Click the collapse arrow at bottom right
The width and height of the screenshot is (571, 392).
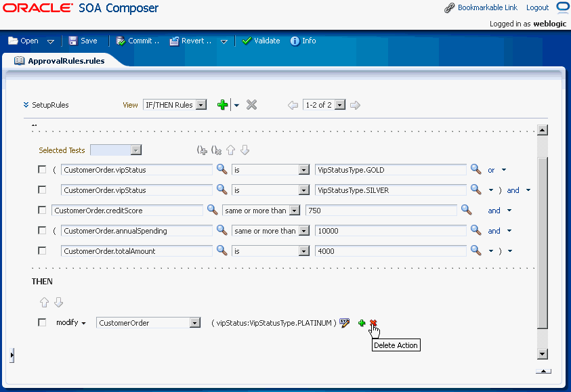click(x=543, y=371)
